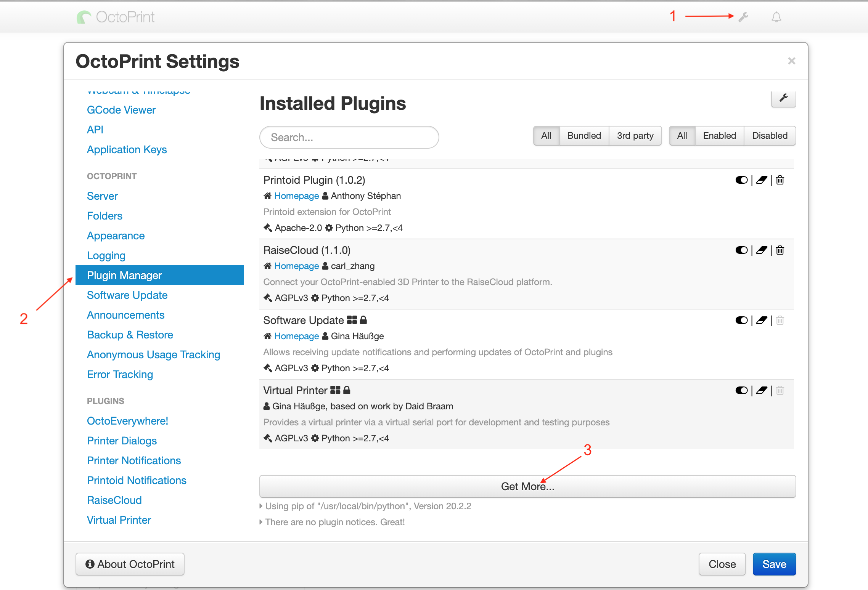Open Plugin Manager settings wrench button
Image resolution: width=868 pixels, height=590 pixels.
(783, 98)
